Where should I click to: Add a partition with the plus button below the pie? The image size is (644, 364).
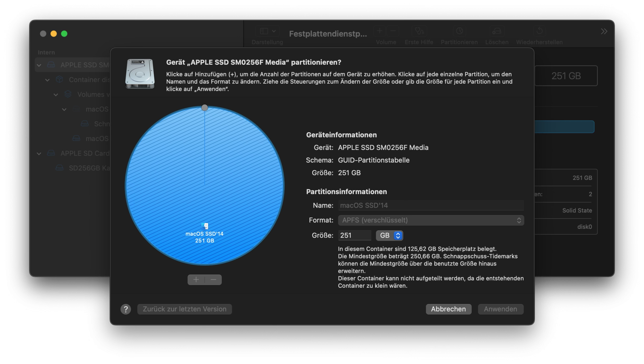tap(196, 280)
